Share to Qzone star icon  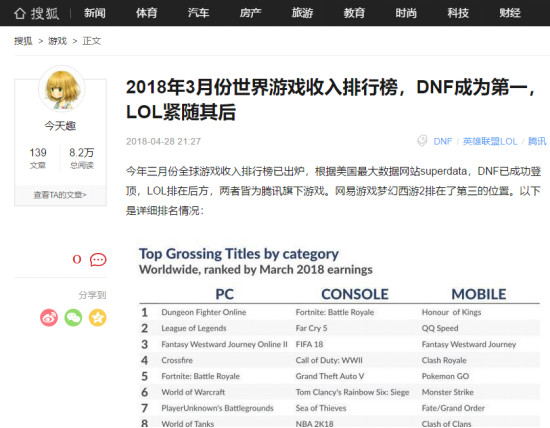point(98,318)
